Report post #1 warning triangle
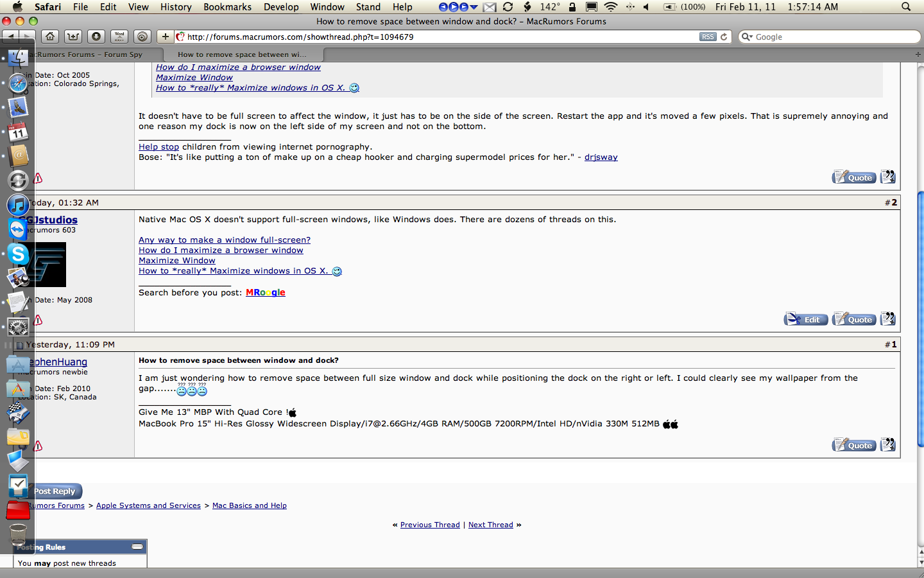Screen dimensions: 924x578 [38, 446]
